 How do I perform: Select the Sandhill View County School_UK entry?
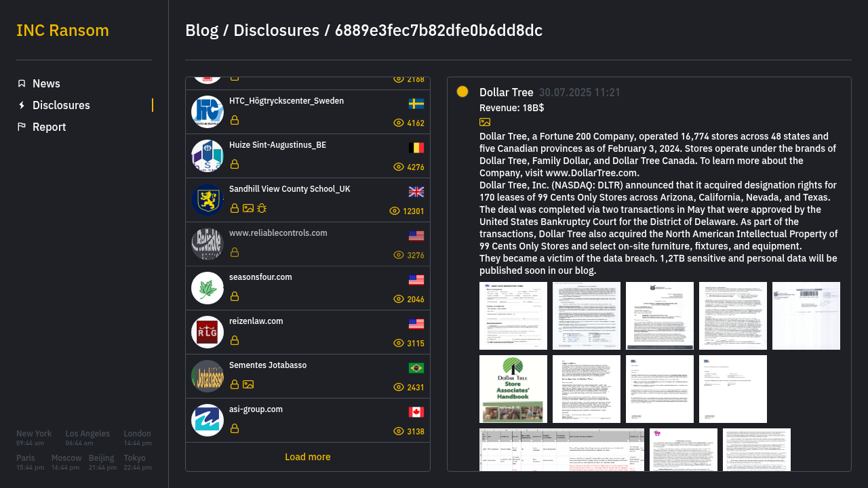pyautogui.click(x=308, y=200)
